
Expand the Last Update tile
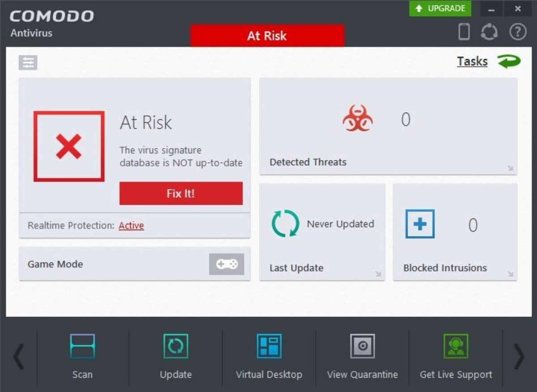point(378,274)
